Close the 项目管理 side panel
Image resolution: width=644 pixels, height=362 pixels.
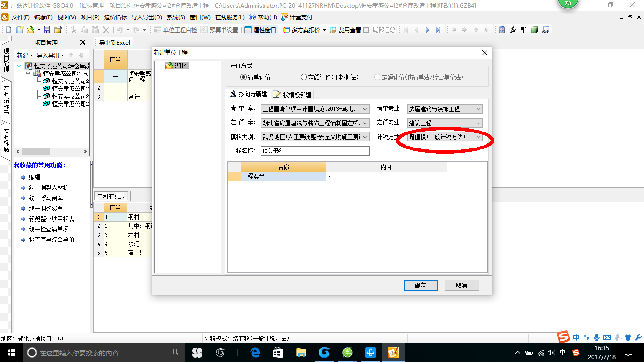click(x=83, y=42)
